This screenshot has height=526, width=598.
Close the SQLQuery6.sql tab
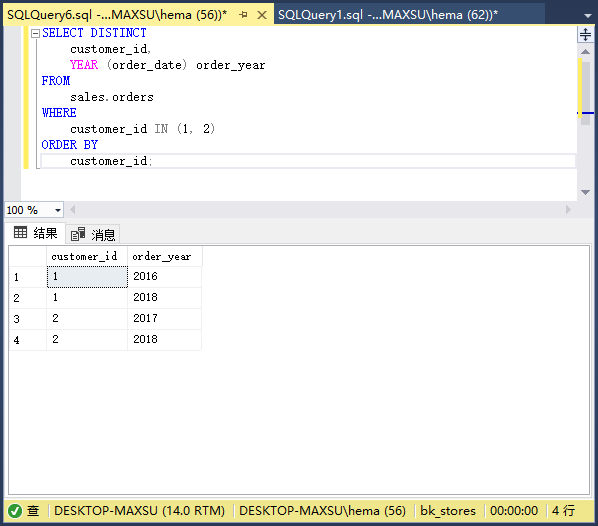262,15
